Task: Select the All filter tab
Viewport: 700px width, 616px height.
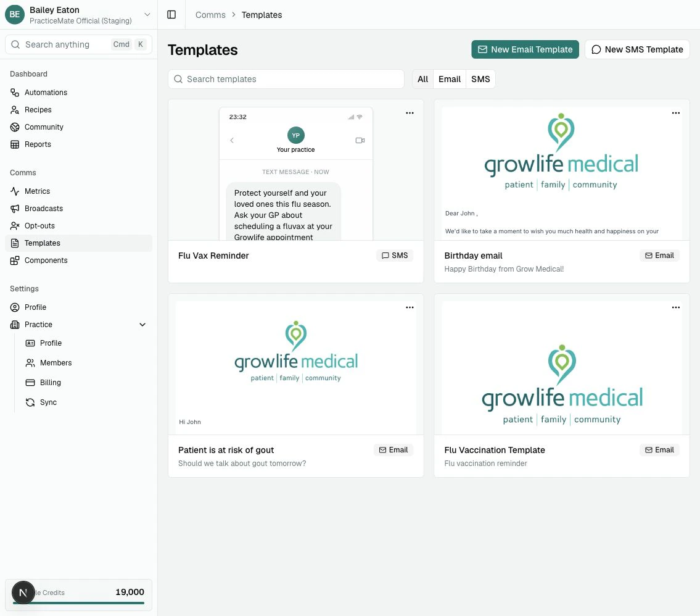Action: (x=422, y=79)
